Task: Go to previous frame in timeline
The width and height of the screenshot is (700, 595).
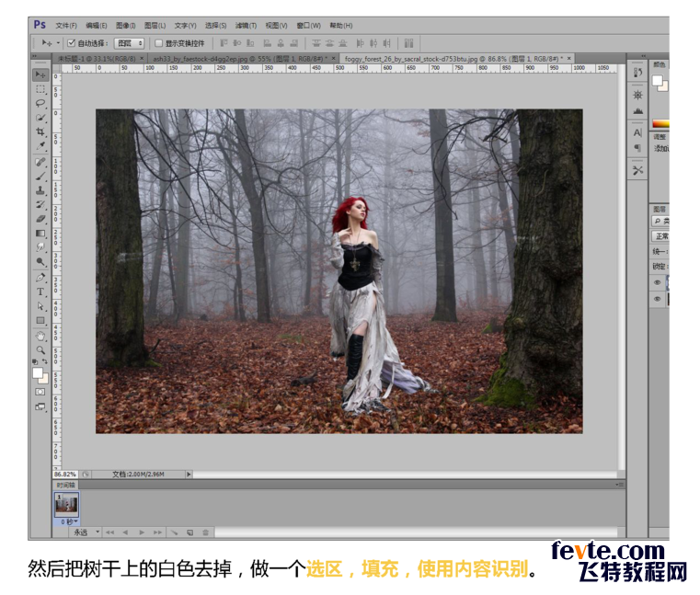Action: [125, 532]
